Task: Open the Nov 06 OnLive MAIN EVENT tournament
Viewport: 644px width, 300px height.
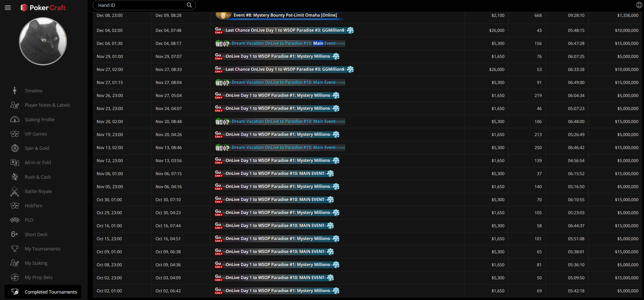Action: pos(275,174)
